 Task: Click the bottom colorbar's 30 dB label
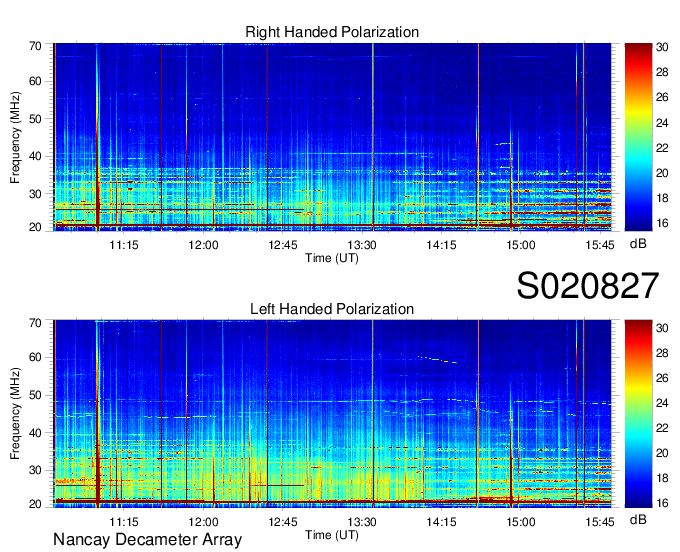[x=662, y=328]
